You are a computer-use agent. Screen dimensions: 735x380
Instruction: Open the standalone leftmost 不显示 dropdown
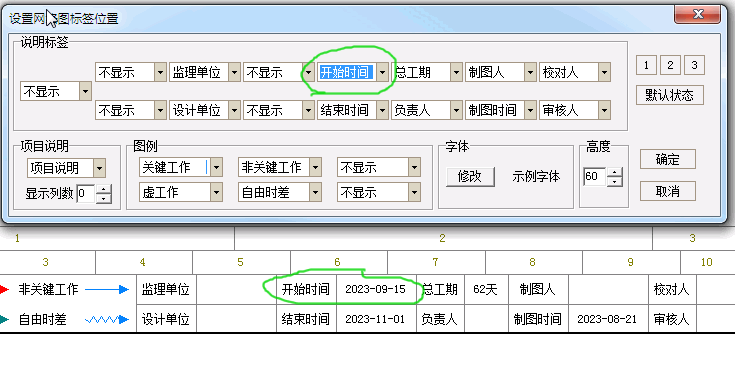(x=86, y=91)
